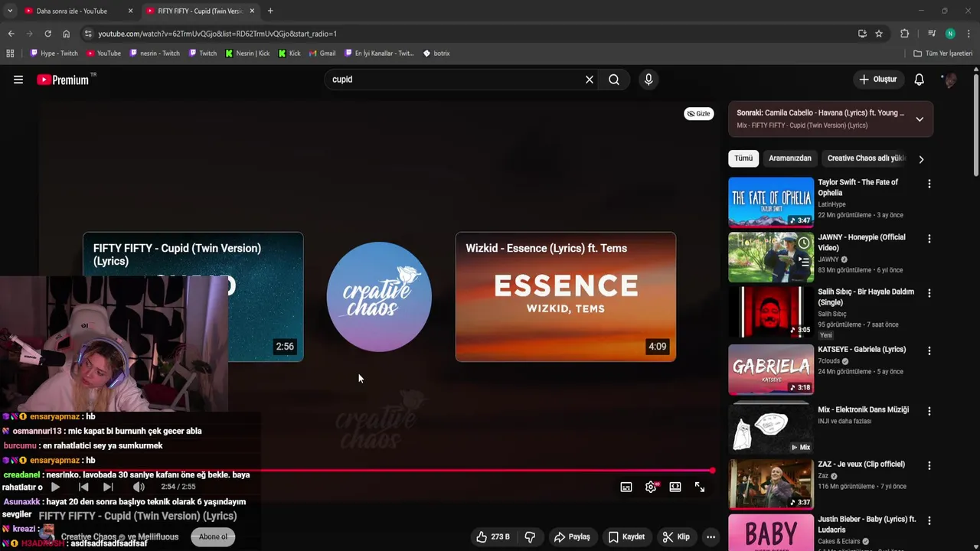Open the Oluştur create menu
980x551 pixels.
pos(877,80)
